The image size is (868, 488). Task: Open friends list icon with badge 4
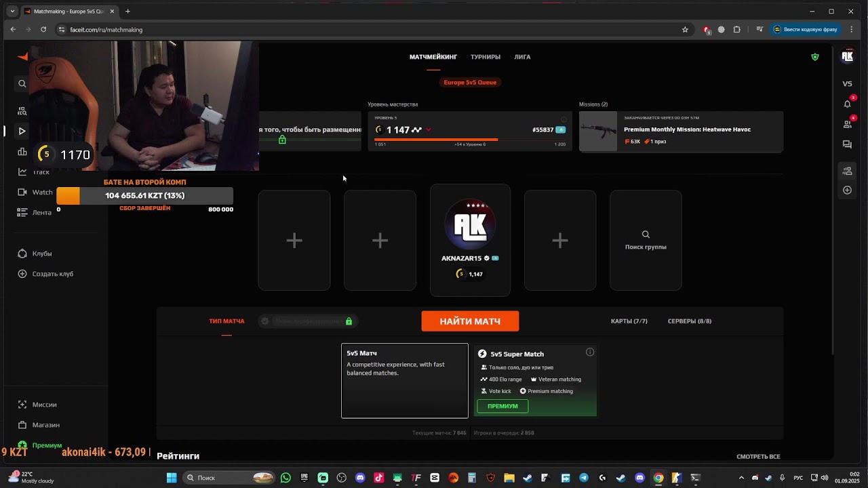coord(847,124)
